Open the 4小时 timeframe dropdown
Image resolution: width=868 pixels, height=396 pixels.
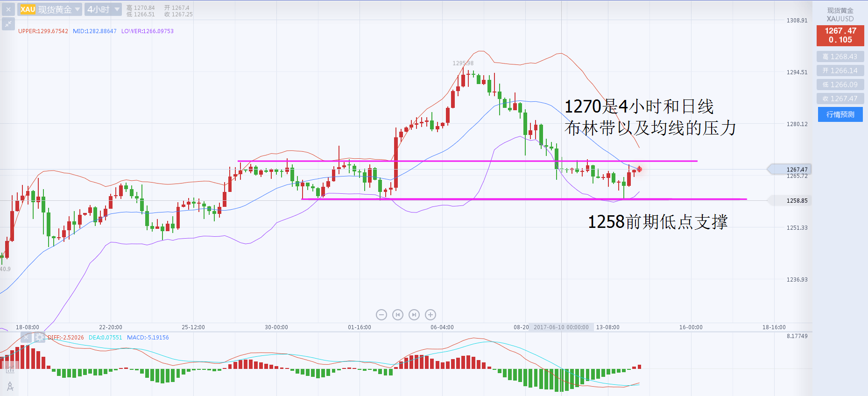point(103,9)
